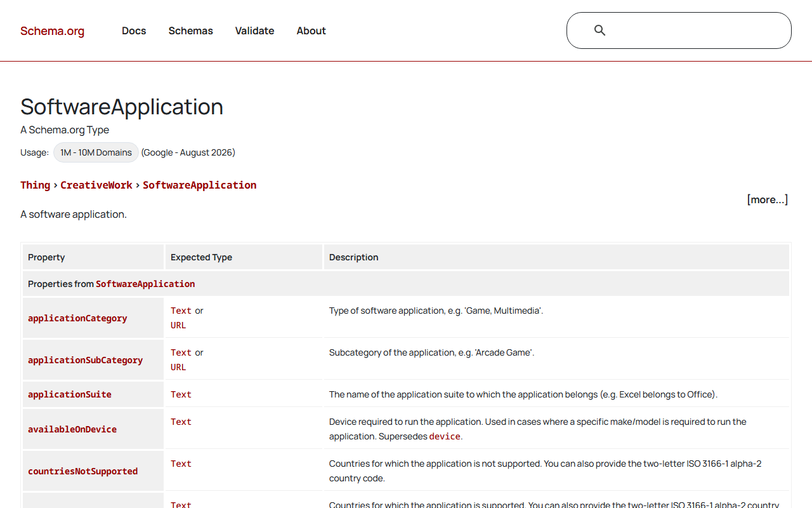Screen dimensions: 812x508
Task: Follow the CreativeWork breadcrumb link
Action: 96,185
